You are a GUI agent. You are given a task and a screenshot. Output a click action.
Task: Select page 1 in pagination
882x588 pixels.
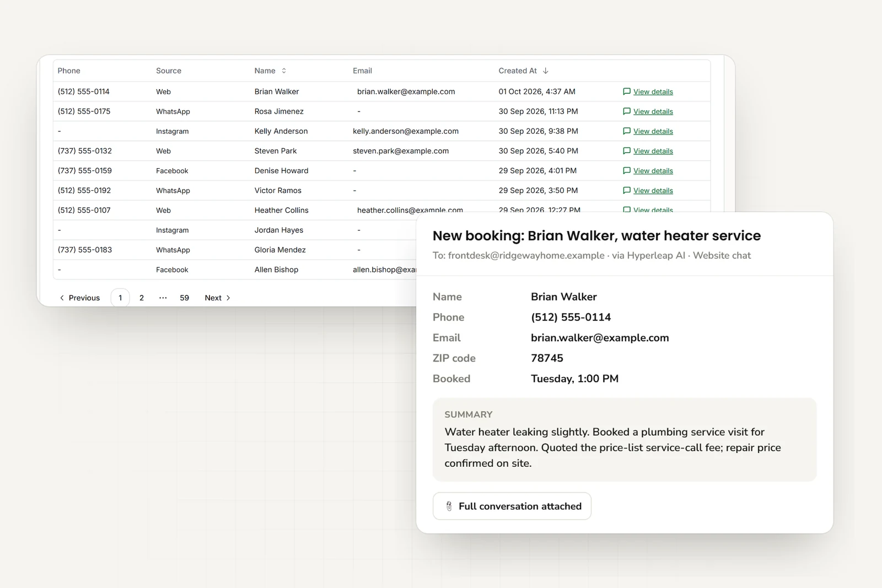click(x=120, y=298)
